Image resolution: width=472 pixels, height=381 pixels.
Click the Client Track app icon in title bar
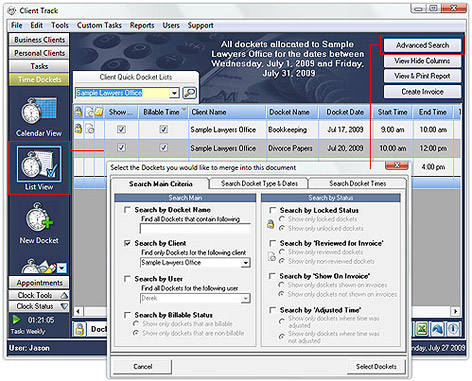click(x=12, y=11)
